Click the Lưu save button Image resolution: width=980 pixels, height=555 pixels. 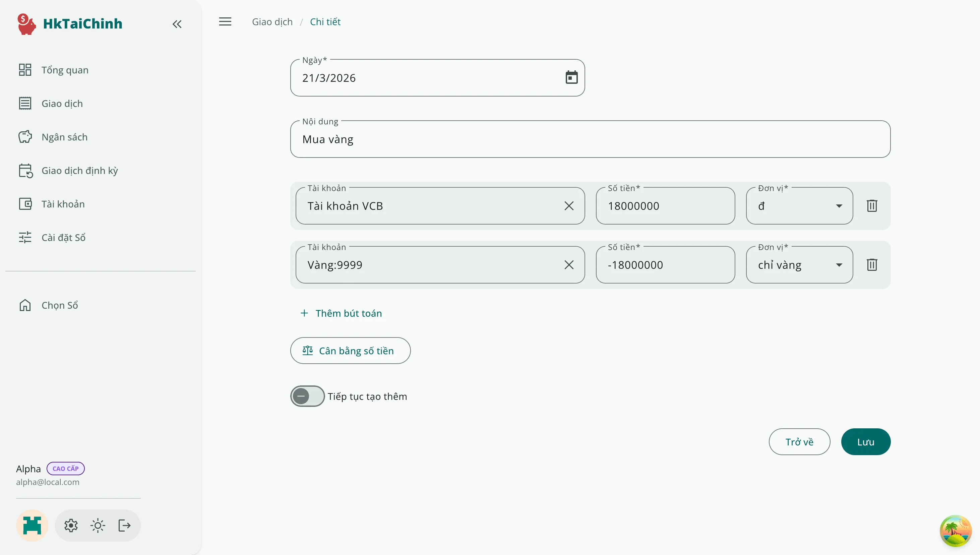(865, 442)
